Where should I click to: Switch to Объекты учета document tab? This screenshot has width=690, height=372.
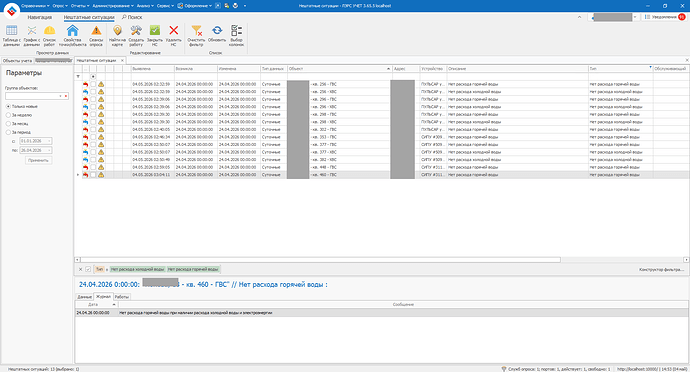pyautogui.click(x=17, y=60)
